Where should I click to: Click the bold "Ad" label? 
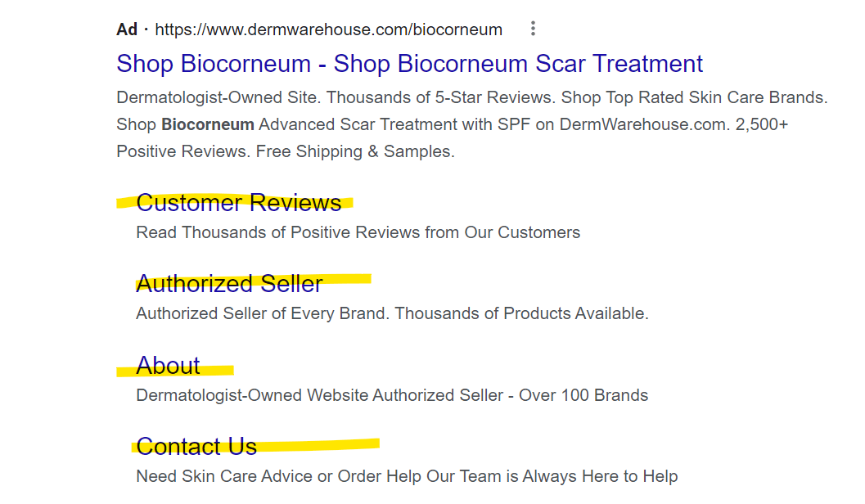tap(127, 30)
